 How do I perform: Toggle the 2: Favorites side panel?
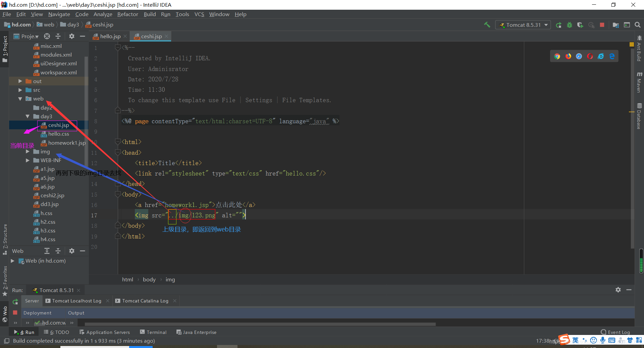pyautogui.click(x=5, y=281)
